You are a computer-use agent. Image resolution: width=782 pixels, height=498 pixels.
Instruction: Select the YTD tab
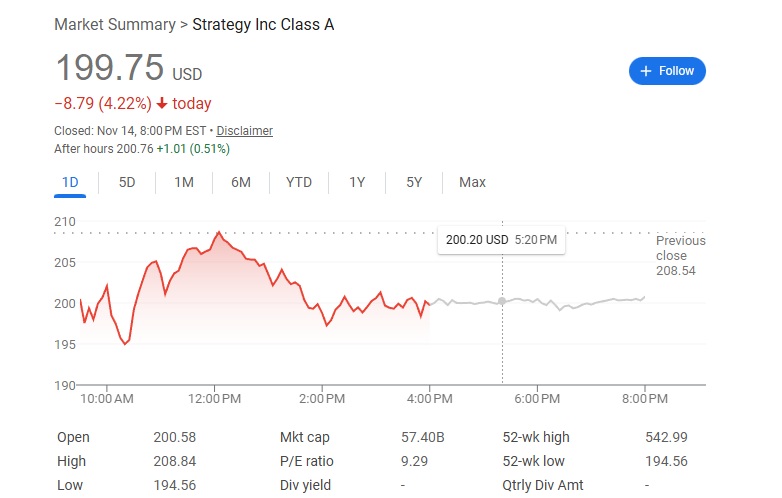pos(299,182)
